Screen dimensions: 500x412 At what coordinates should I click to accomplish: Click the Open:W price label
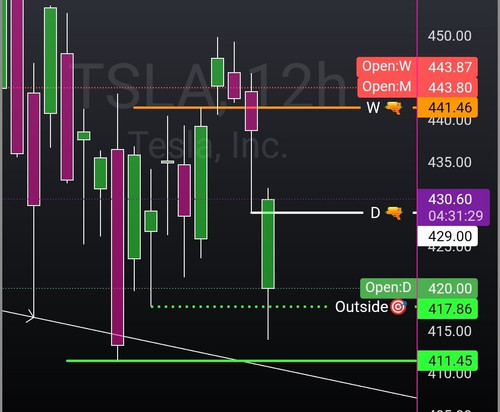tap(387, 66)
